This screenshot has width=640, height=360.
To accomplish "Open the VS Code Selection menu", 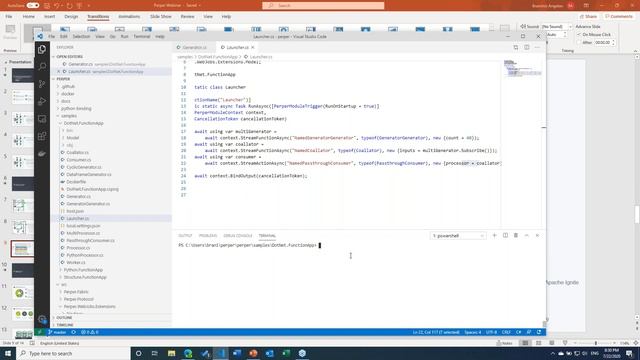I will (81, 36).
